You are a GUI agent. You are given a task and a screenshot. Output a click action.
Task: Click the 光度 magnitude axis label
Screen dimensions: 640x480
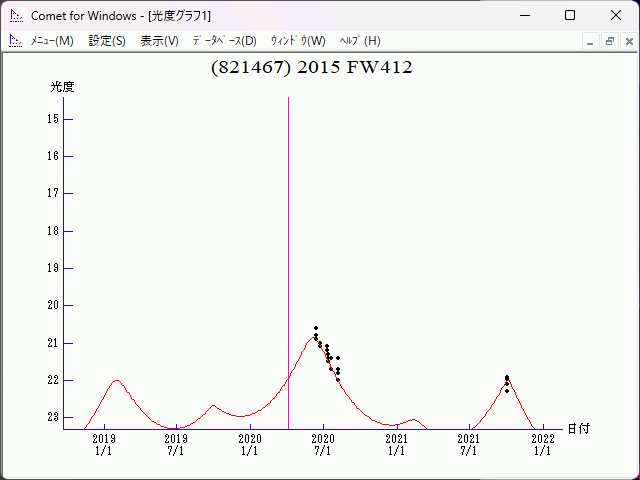[x=63, y=87]
